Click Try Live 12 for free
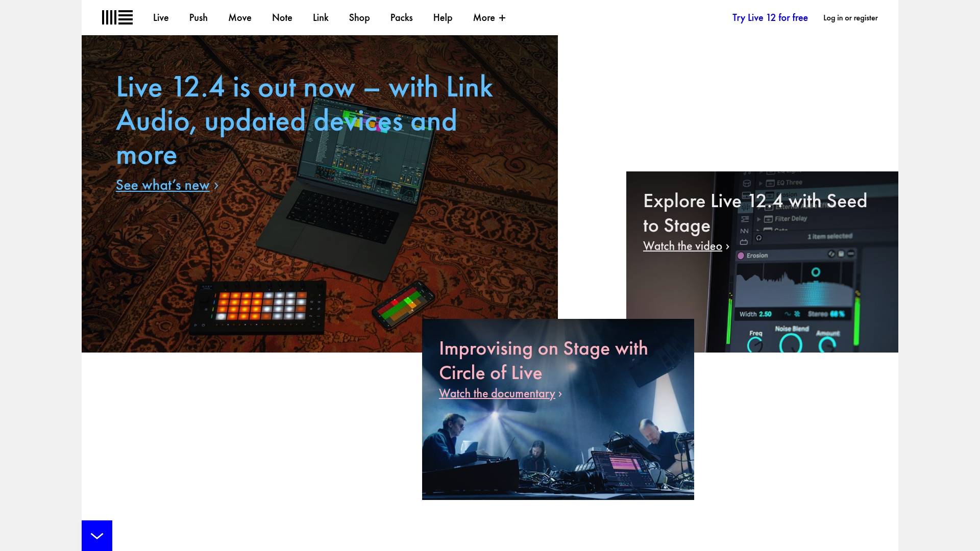This screenshot has height=551, width=980. pos(770,17)
